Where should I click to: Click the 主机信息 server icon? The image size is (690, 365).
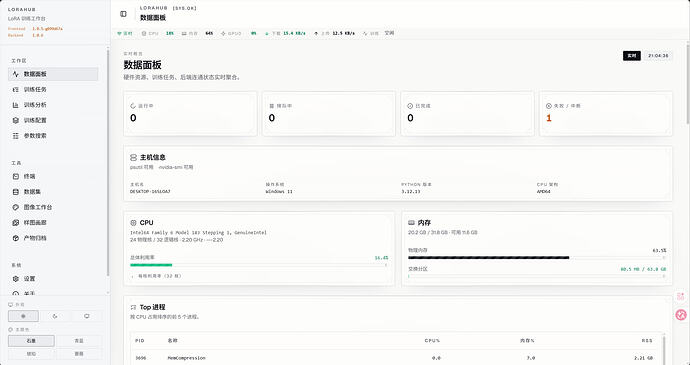click(x=133, y=158)
